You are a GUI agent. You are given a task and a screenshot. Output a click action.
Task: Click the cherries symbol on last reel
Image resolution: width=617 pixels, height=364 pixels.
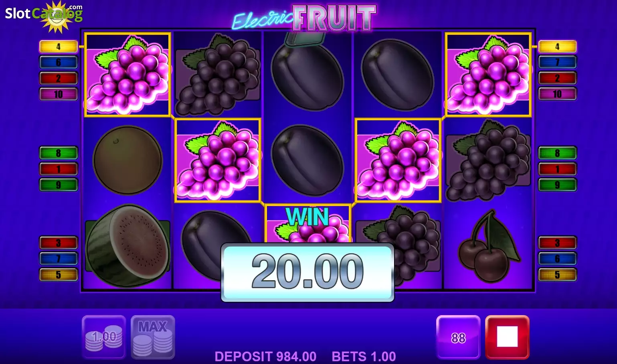click(488, 246)
